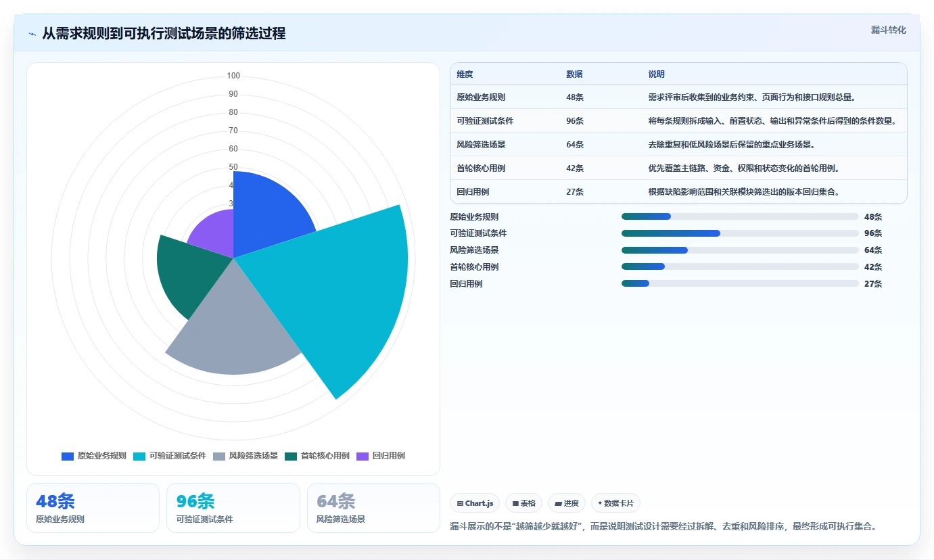Image resolution: width=934 pixels, height=560 pixels.
Task: Click the 原始业务规则 table row cell
Action: (x=481, y=97)
